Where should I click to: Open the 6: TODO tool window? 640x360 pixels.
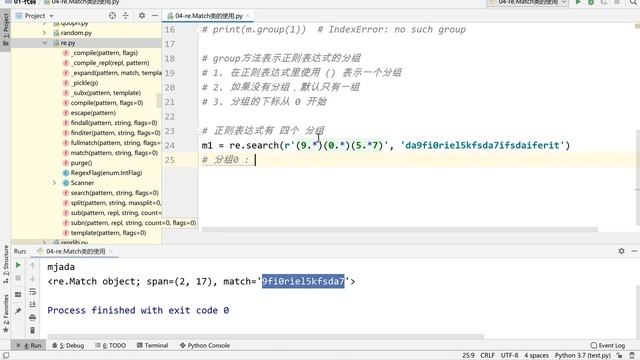[x=111, y=345]
